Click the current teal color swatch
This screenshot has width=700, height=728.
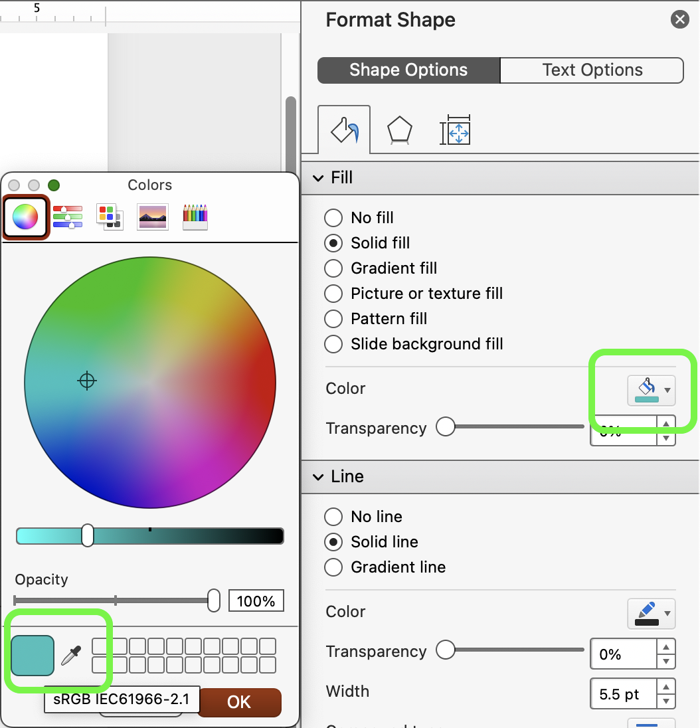point(33,656)
